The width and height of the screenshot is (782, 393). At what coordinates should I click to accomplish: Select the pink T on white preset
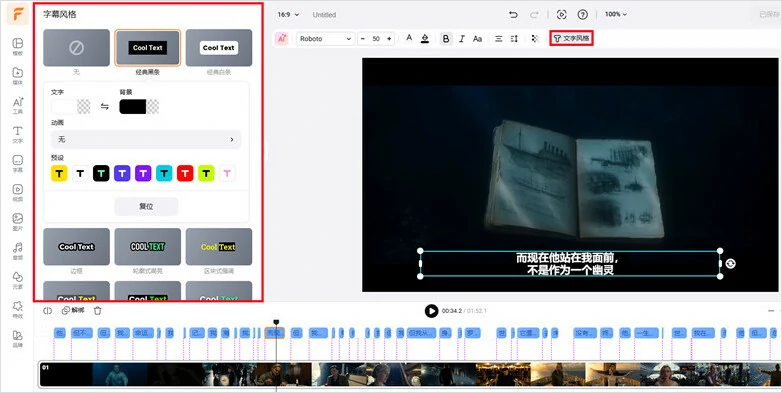click(226, 173)
